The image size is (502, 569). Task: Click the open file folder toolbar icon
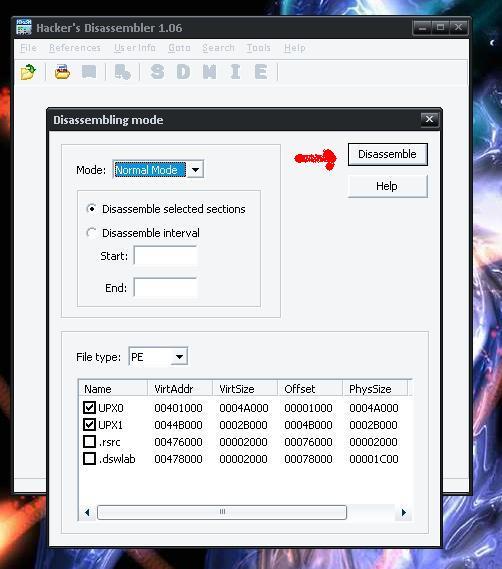point(28,72)
